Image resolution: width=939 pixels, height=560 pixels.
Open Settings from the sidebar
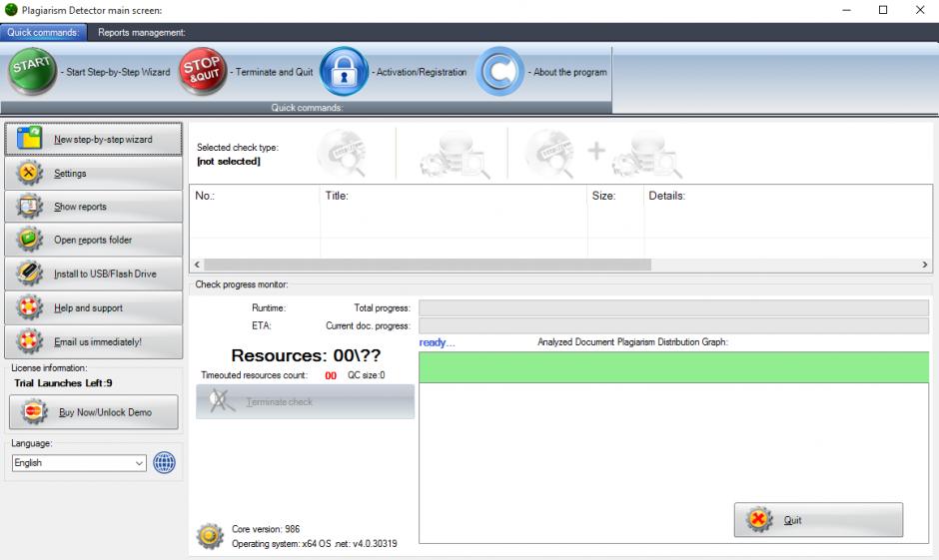point(94,174)
